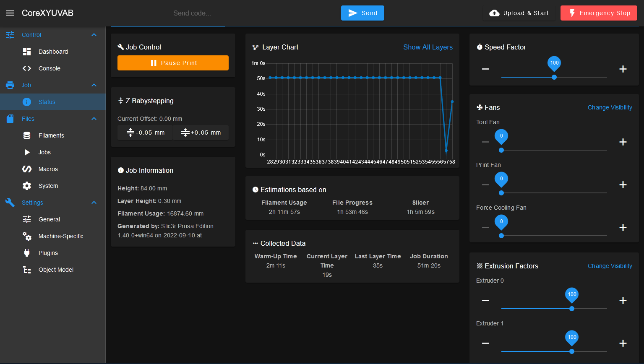Click the Filaments spool icon
The height and width of the screenshot is (364, 644).
[x=27, y=135]
